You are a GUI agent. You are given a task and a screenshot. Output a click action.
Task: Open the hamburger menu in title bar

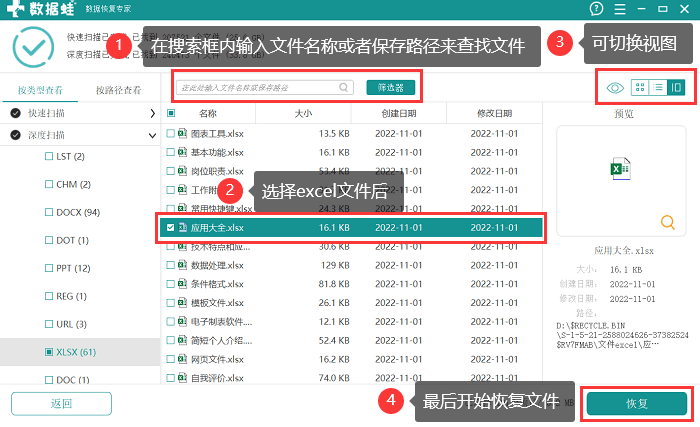[620, 9]
